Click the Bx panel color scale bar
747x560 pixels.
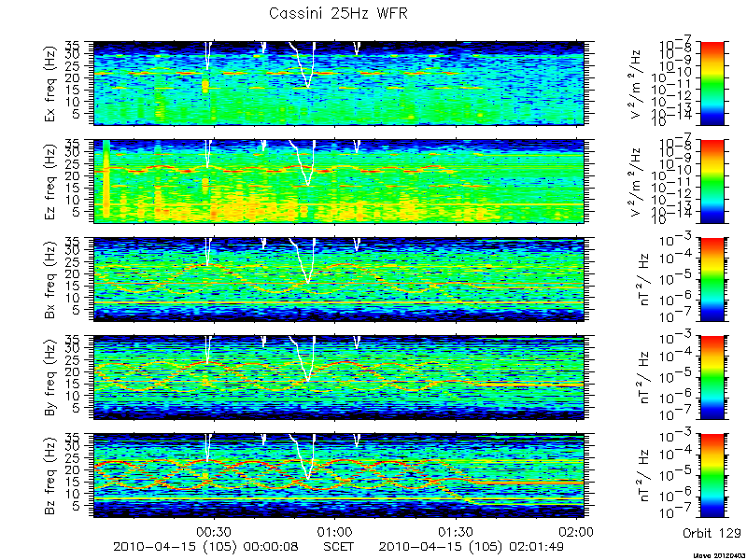[x=712, y=279]
